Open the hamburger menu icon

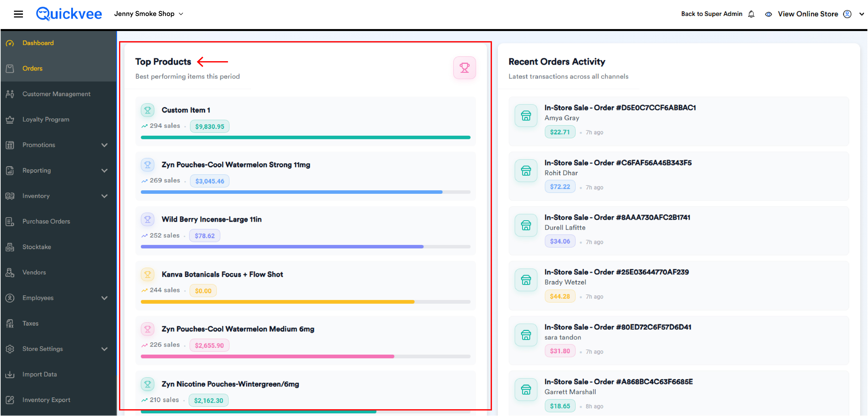18,14
